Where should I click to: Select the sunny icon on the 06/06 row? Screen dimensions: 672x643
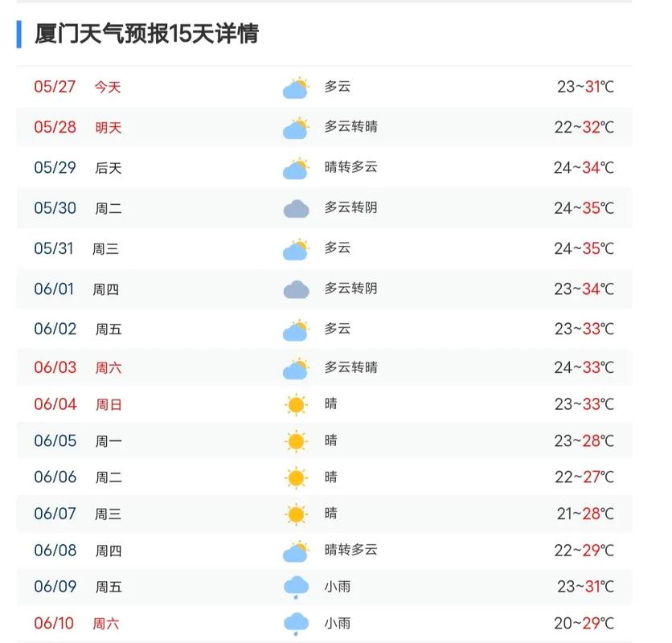tap(294, 477)
